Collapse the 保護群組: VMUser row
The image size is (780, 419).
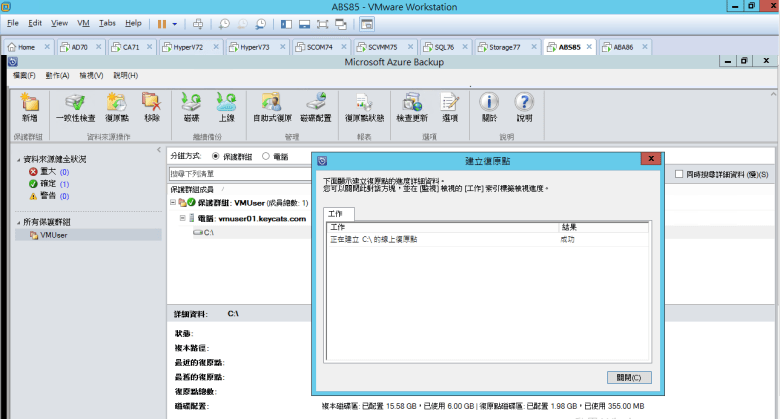171,203
